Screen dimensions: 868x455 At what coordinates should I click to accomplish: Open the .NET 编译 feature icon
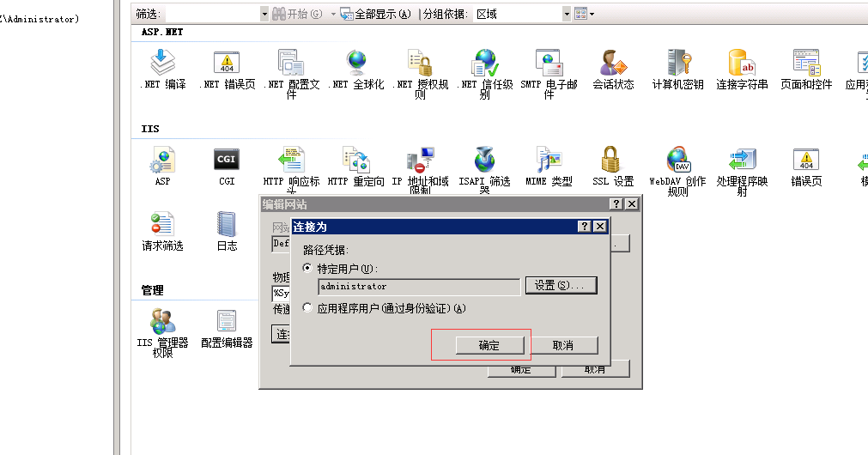pos(163,62)
